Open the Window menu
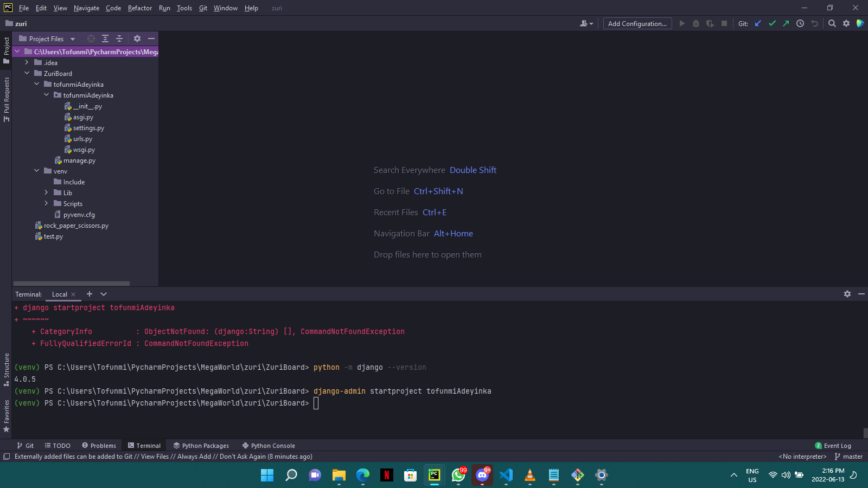Viewport: 868px width, 488px height. tap(226, 8)
